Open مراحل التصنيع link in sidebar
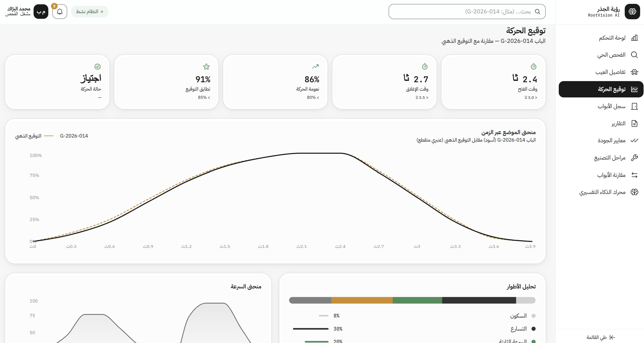Viewport: 644px width, 343px height. pos(601,158)
